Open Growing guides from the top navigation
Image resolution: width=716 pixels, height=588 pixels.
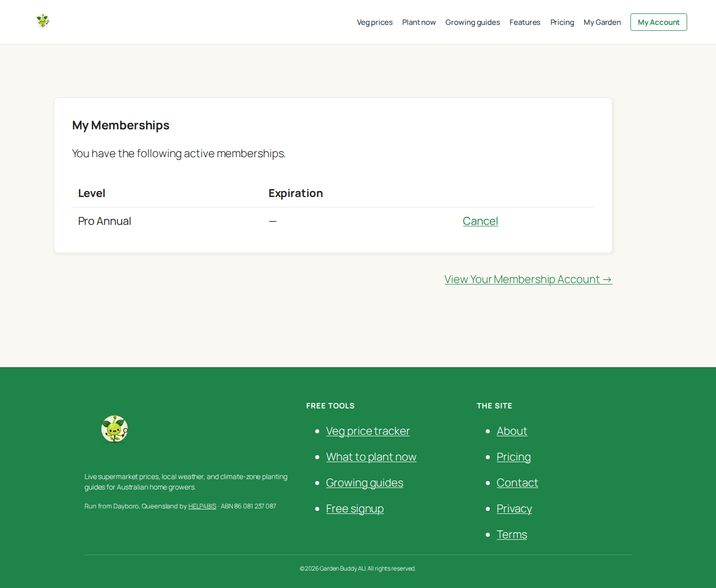tap(472, 22)
